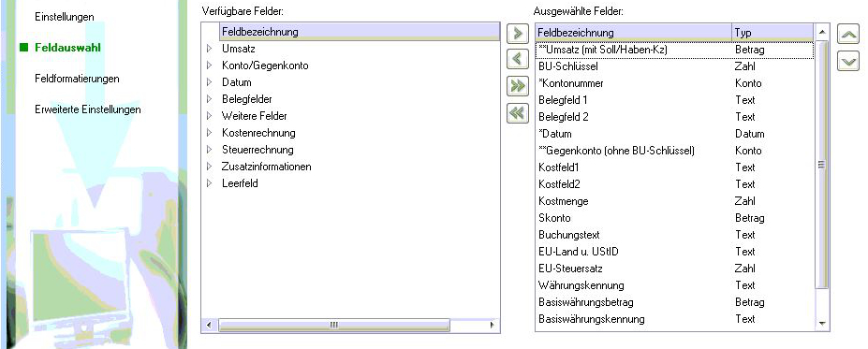Select the Kostfeld1 row
Image resolution: width=868 pixels, height=349 pixels.
675,167
